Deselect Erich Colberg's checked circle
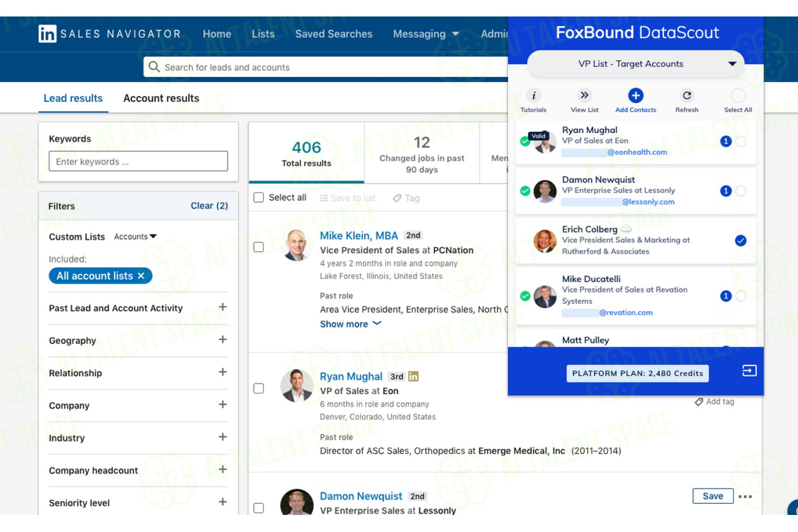Image resolution: width=798 pixels, height=532 pixels. pyautogui.click(x=741, y=240)
